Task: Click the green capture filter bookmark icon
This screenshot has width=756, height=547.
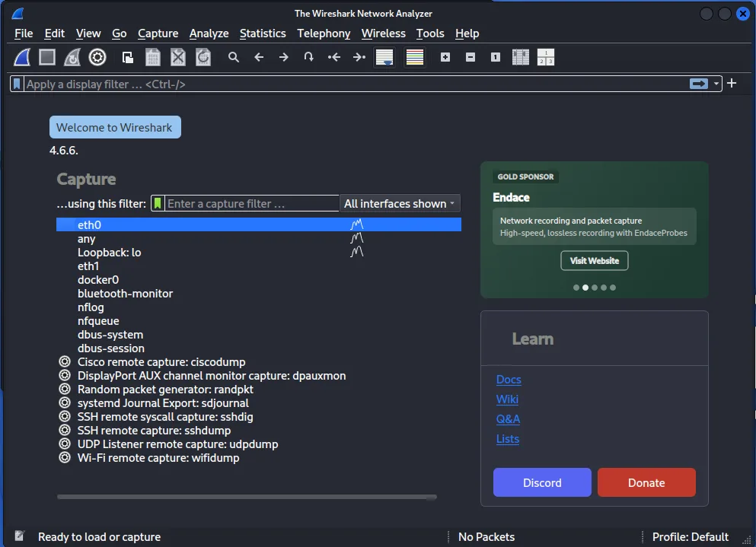Action: coord(158,203)
